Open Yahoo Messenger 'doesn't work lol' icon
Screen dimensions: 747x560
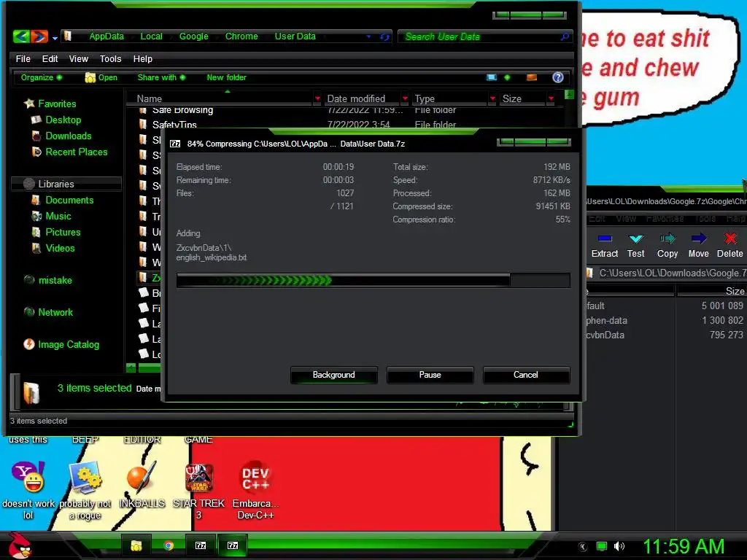pyautogui.click(x=28, y=491)
